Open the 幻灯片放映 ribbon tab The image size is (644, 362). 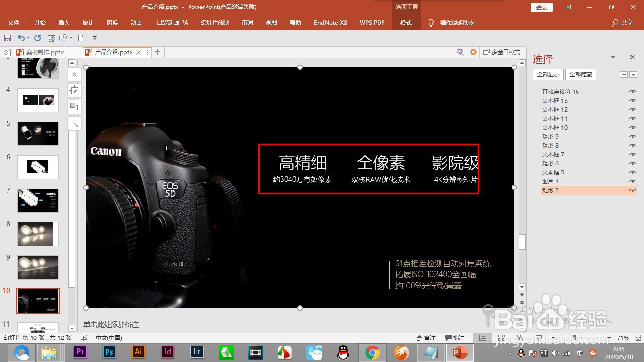click(215, 23)
